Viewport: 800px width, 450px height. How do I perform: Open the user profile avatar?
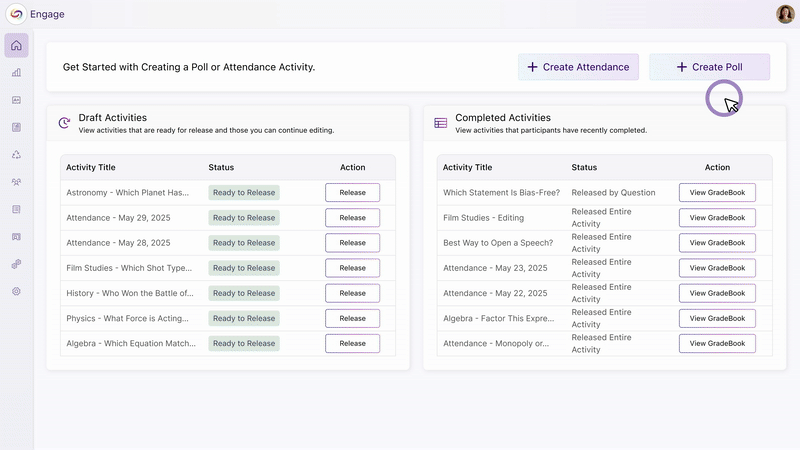coord(785,13)
